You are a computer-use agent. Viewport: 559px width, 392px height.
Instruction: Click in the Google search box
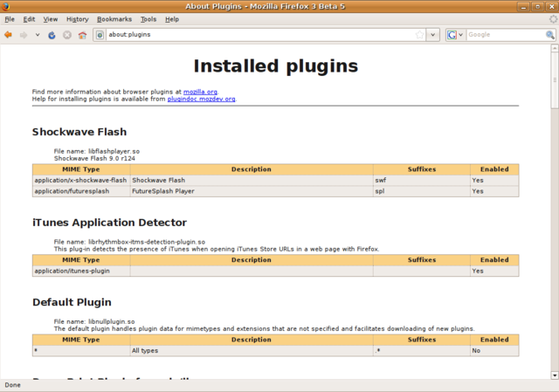pos(506,35)
